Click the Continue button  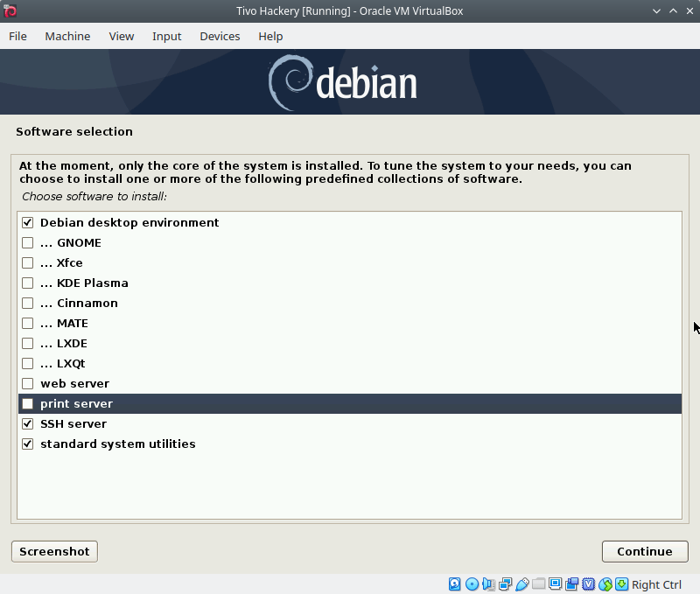point(645,552)
